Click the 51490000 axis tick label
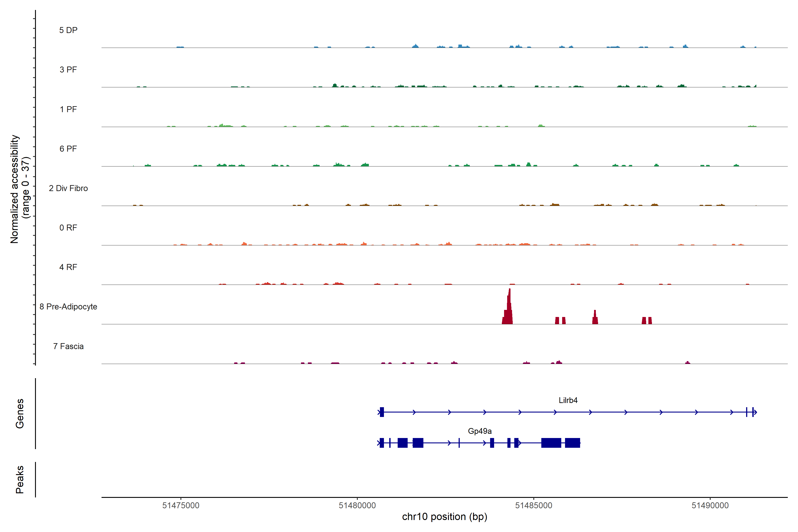 point(710,506)
